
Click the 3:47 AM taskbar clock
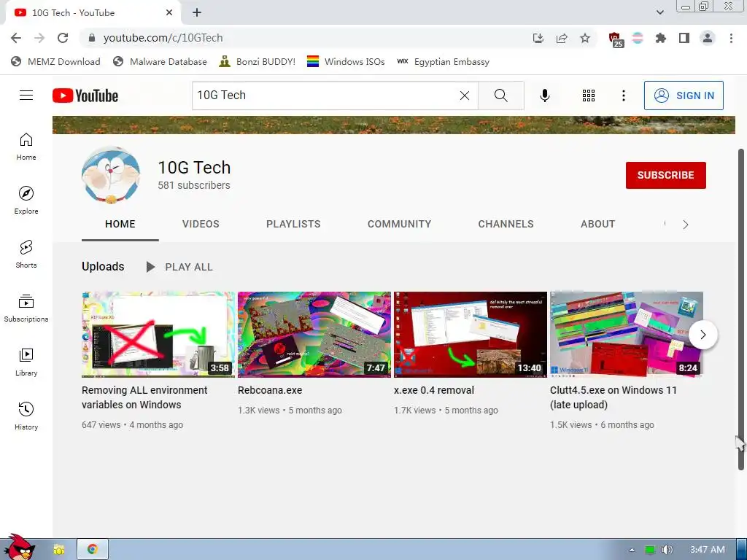coord(708,550)
